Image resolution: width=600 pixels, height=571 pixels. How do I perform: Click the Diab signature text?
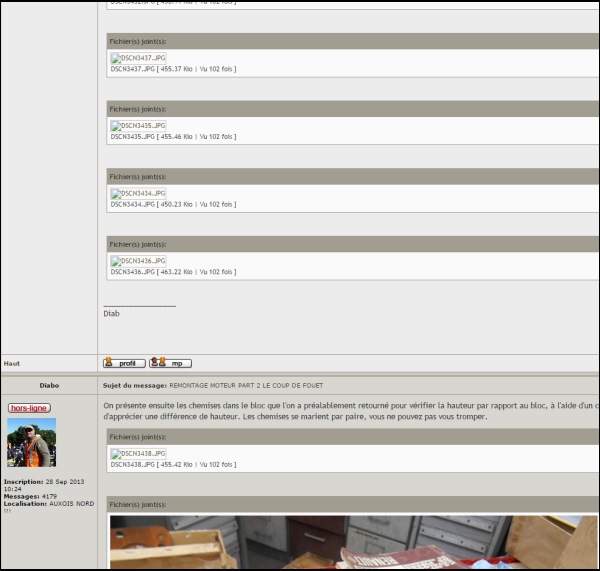(111, 313)
